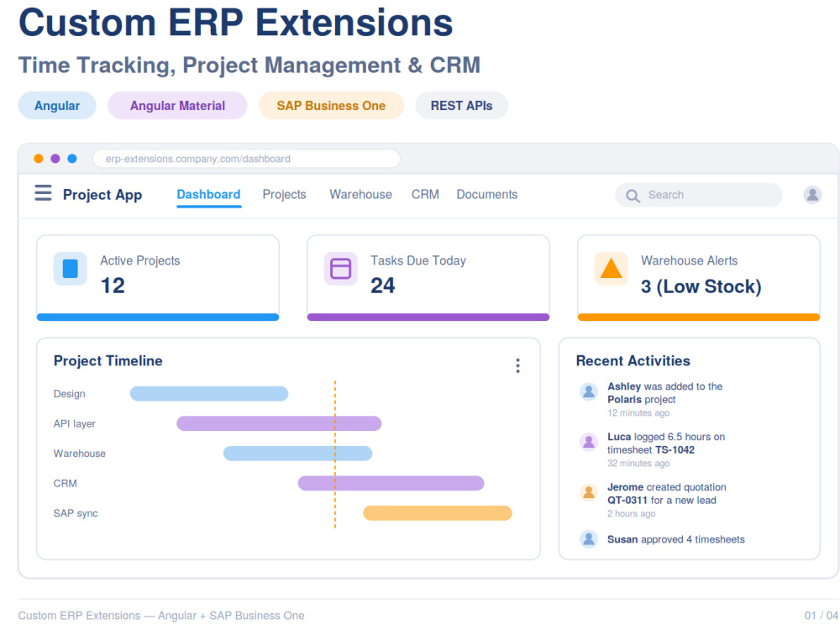Open Project Timeline three-dot options menu
The height and width of the screenshot is (630, 840).
[517, 365]
